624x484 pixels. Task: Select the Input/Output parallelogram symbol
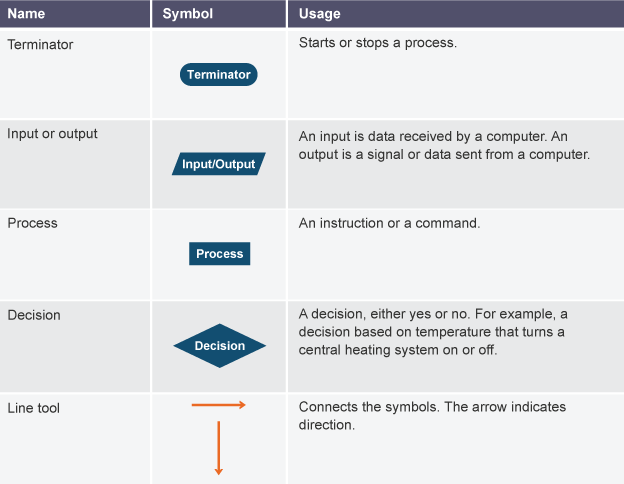218,164
